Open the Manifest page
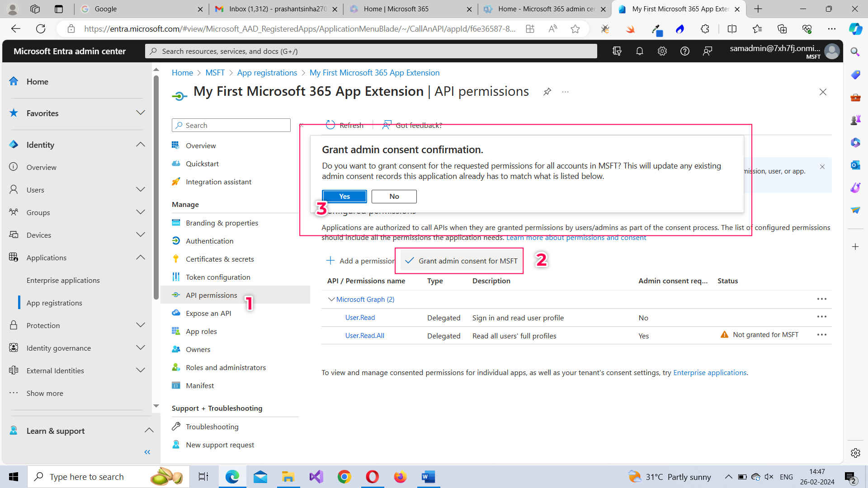 click(x=200, y=385)
